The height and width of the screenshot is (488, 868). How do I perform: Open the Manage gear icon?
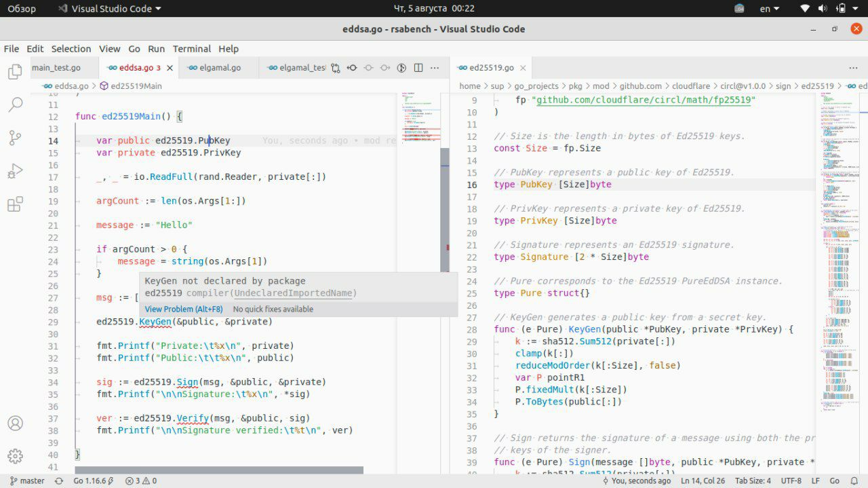pyautogui.click(x=15, y=456)
